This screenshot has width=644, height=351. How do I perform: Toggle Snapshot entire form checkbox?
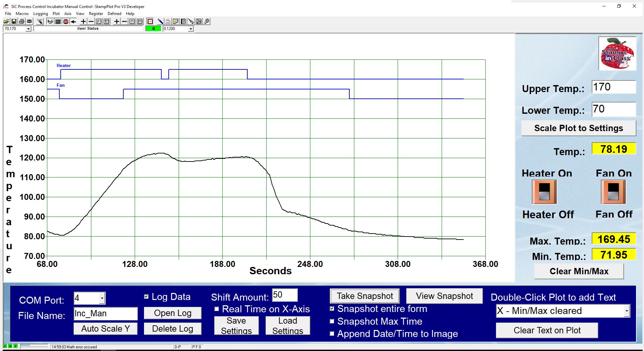click(332, 309)
